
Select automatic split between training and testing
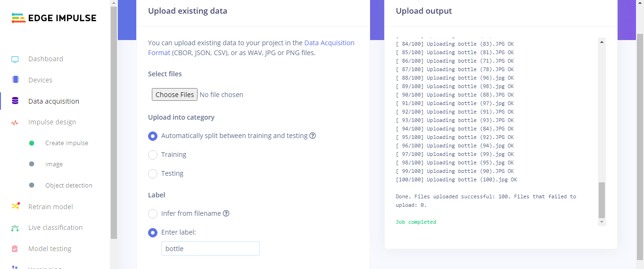[x=153, y=136]
